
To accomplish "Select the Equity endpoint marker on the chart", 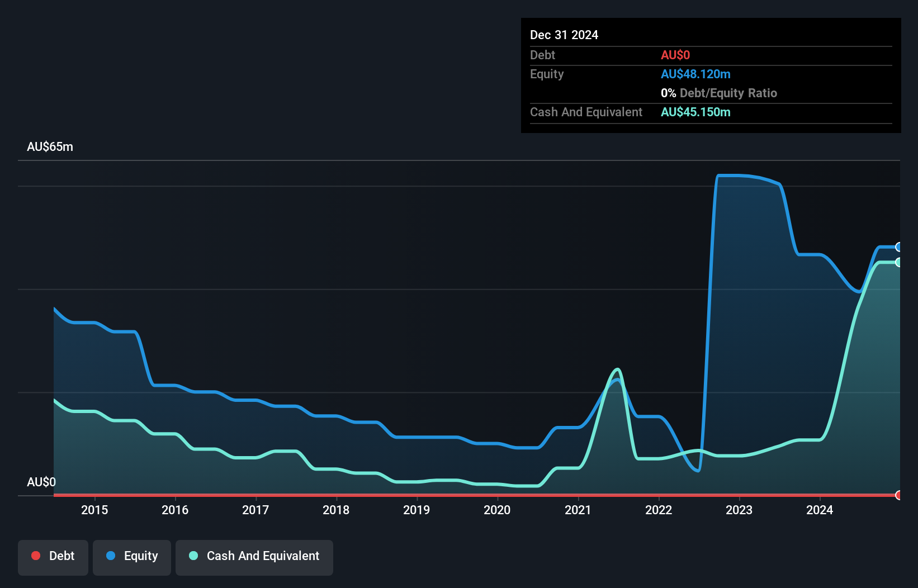I will click(x=899, y=247).
